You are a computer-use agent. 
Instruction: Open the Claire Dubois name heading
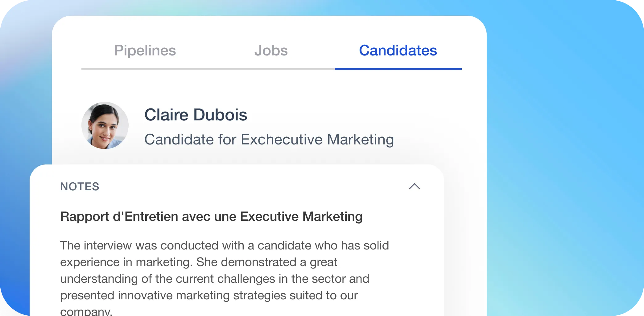[x=196, y=115]
